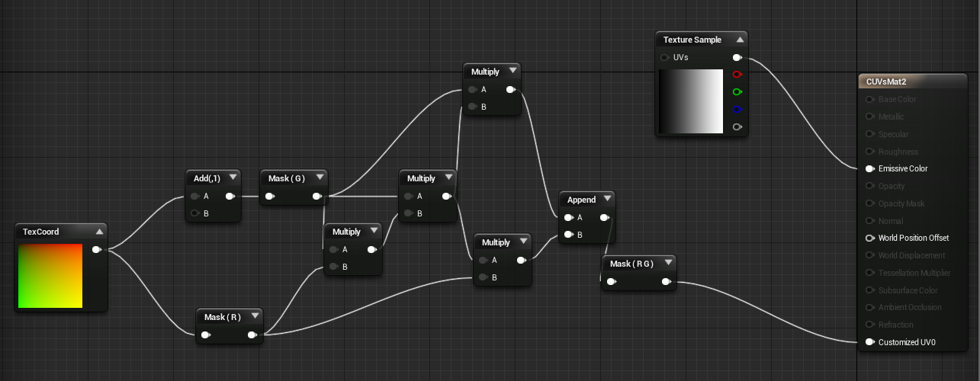Expand the Append node preview arrow

coord(607,199)
